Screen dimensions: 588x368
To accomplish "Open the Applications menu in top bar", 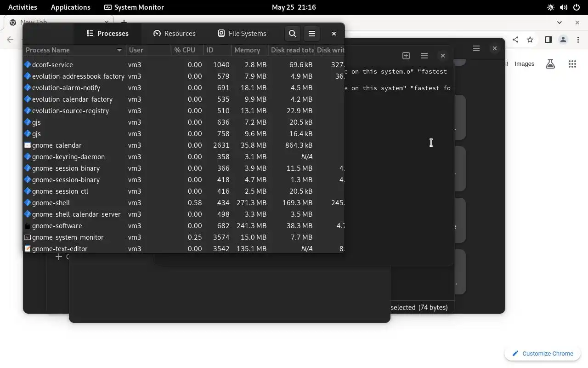I will tap(71, 7).
